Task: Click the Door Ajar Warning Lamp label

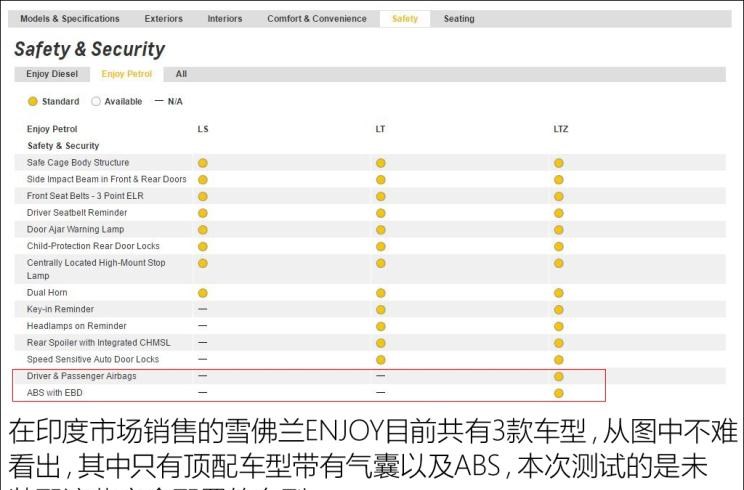Action: click(x=75, y=229)
